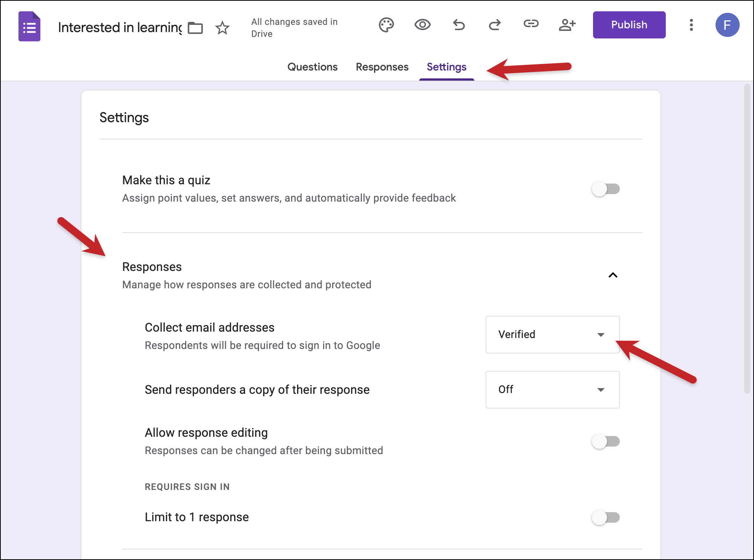Open the Collect email addresses dropdown
754x560 pixels.
(552, 334)
